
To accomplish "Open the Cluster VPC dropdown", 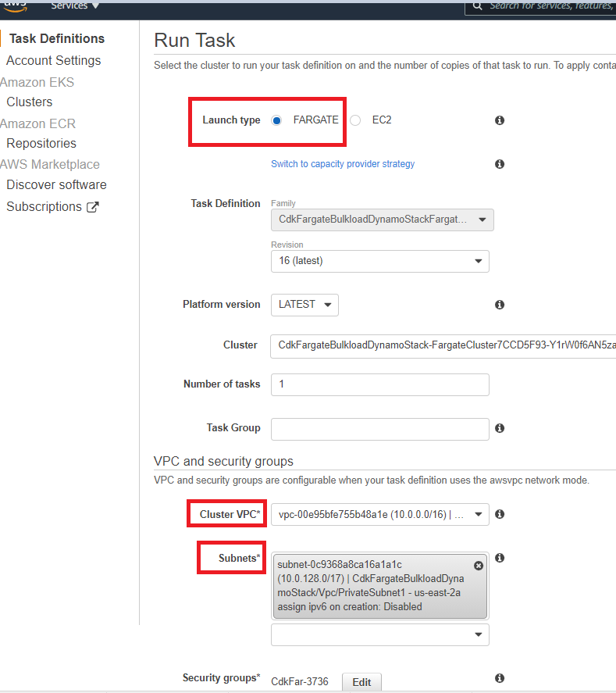I will [379, 514].
